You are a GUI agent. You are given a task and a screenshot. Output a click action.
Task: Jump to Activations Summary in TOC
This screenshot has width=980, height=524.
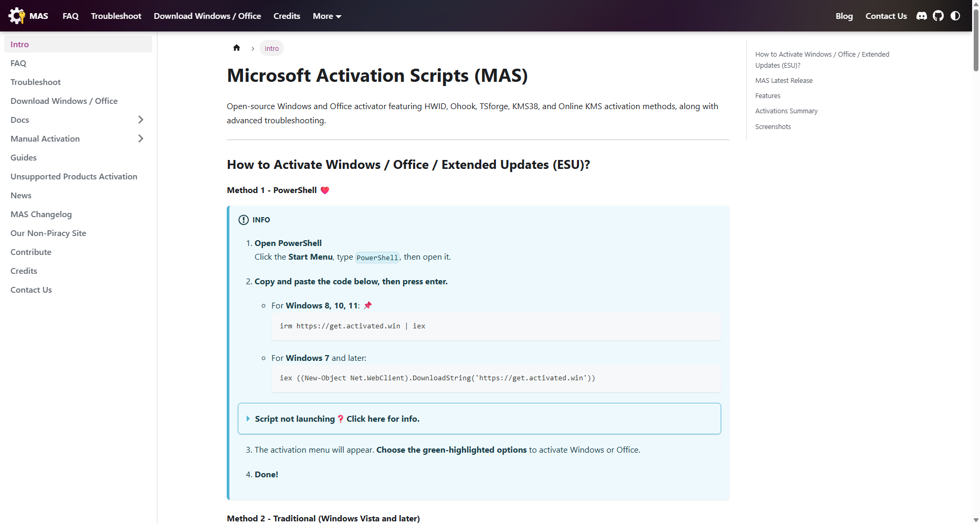pos(786,111)
